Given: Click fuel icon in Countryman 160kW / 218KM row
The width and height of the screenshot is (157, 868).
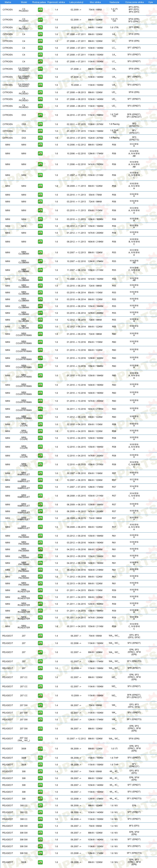Looking at the screenshot, I should click(x=40, y=409).
